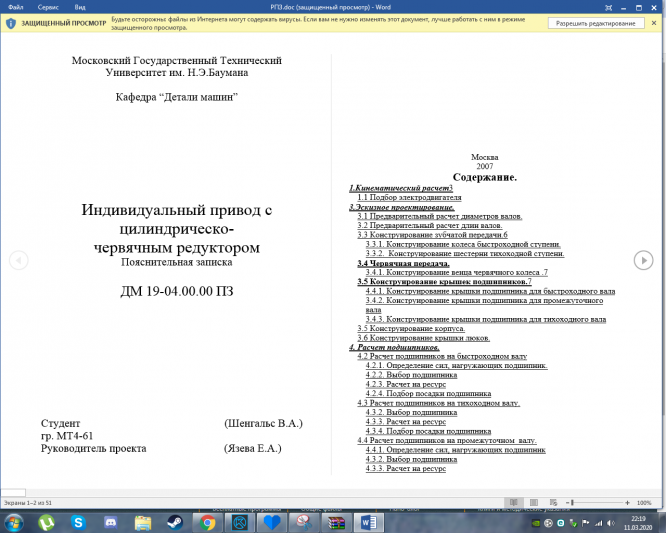The height and width of the screenshot is (533, 666).
Task: Open Windows Start menu
Action: (x=14, y=522)
